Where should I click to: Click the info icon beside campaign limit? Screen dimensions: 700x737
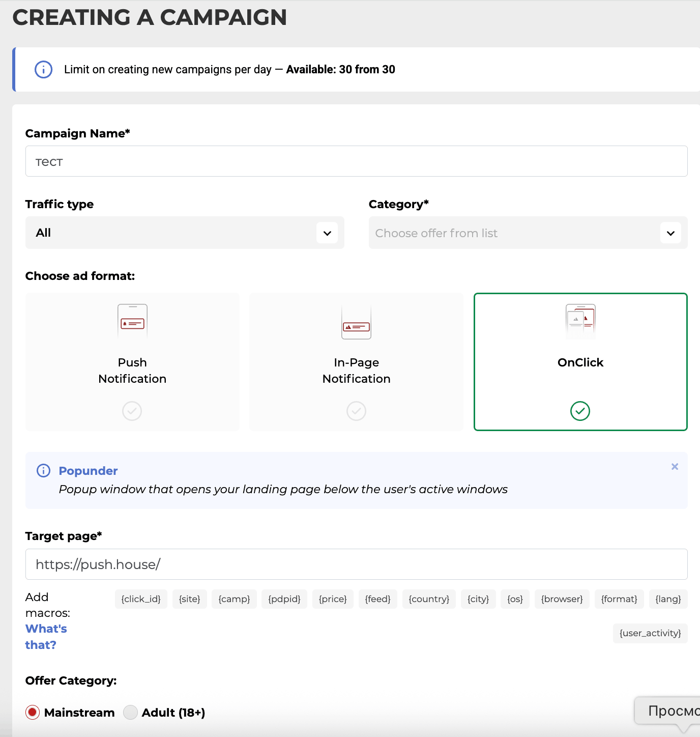tap(43, 70)
